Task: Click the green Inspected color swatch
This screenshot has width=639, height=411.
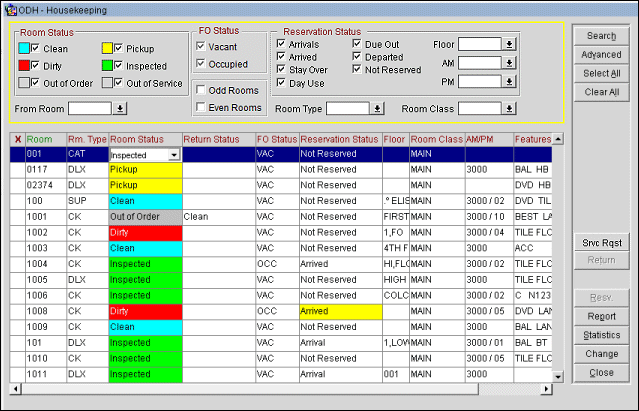Action: pyautogui.click(x=106, y=65)
